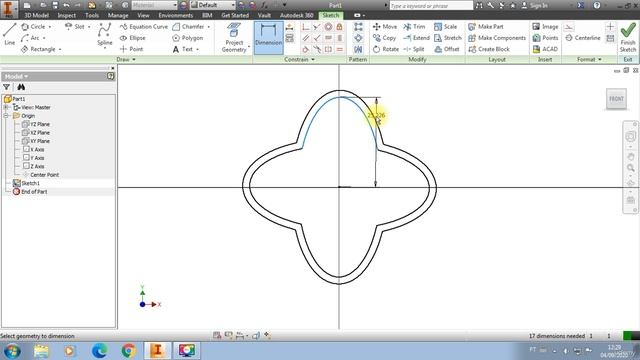Viewport: 640px width, 360px height.
Task: Open the 3D Model tab
Action: click(36, 16)
